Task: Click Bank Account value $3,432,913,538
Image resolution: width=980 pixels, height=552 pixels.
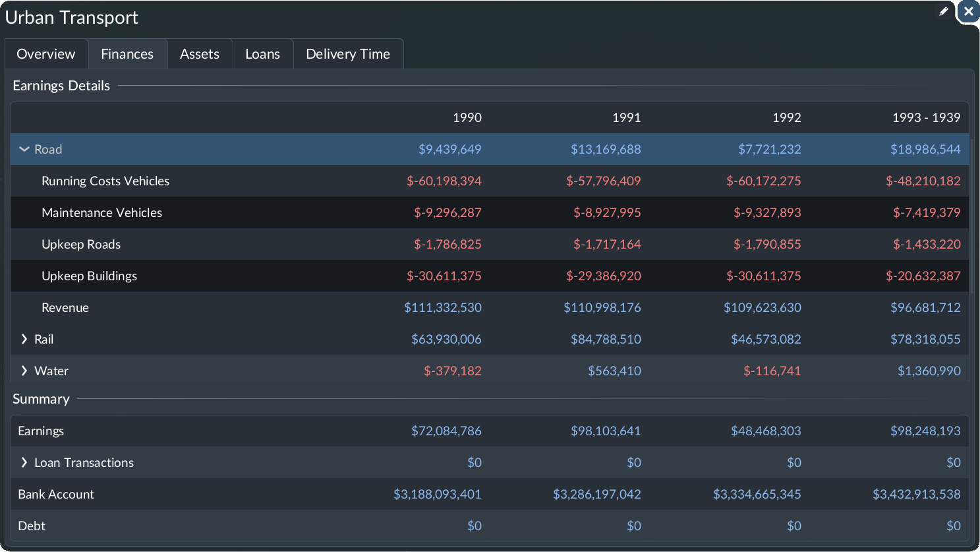Action: click(x=917, y=494)
